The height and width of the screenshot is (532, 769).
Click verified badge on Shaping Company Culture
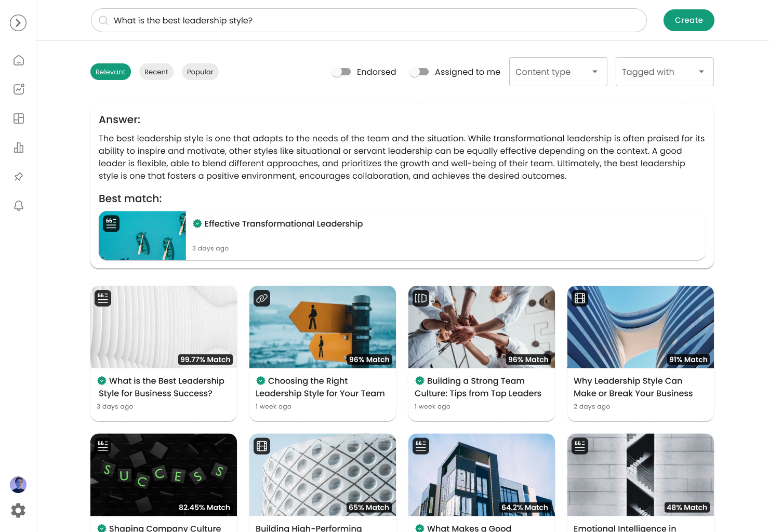102,528
